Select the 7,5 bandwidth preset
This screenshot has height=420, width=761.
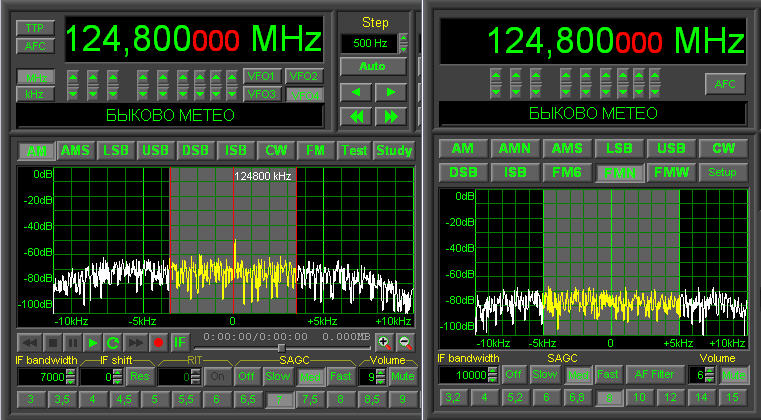pyautogui.click(x=310, y=399)
